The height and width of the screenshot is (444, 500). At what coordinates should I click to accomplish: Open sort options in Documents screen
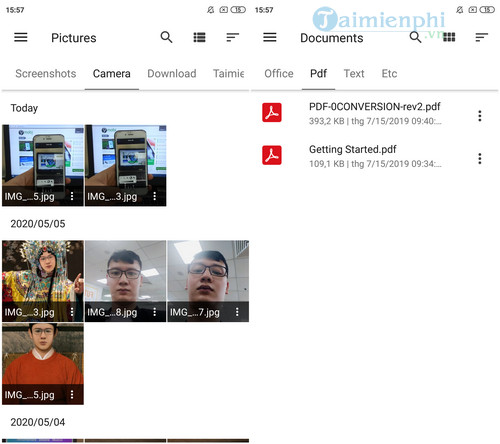tap(482, 37)
